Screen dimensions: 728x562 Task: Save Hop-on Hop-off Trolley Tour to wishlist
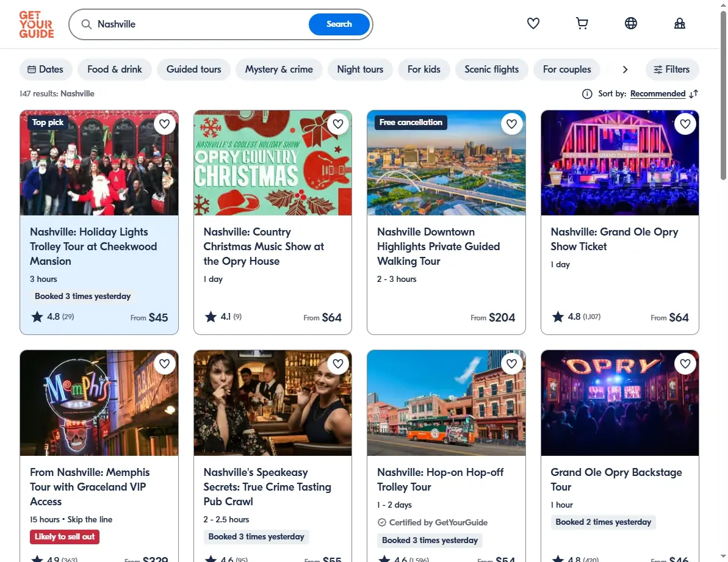511,364
